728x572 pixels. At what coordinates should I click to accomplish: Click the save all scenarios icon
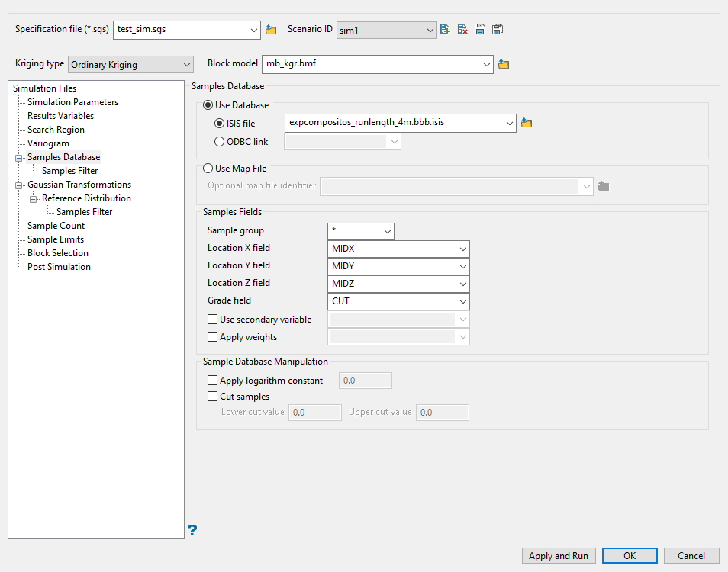click(498, 30)
